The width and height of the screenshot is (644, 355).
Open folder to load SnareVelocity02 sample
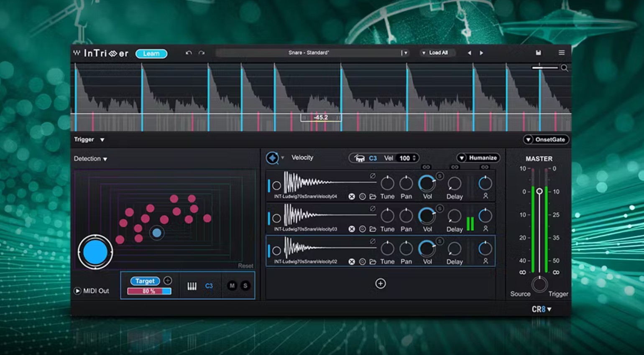(373, 261)
